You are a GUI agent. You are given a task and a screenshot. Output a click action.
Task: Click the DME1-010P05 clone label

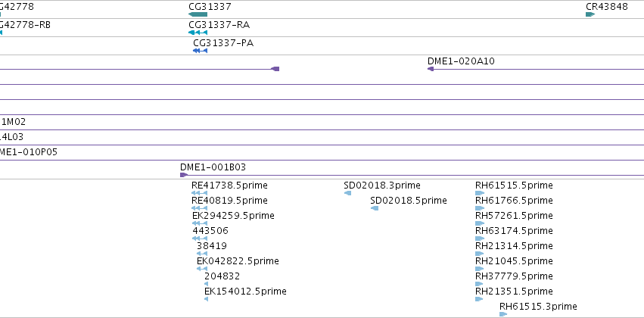28,152
